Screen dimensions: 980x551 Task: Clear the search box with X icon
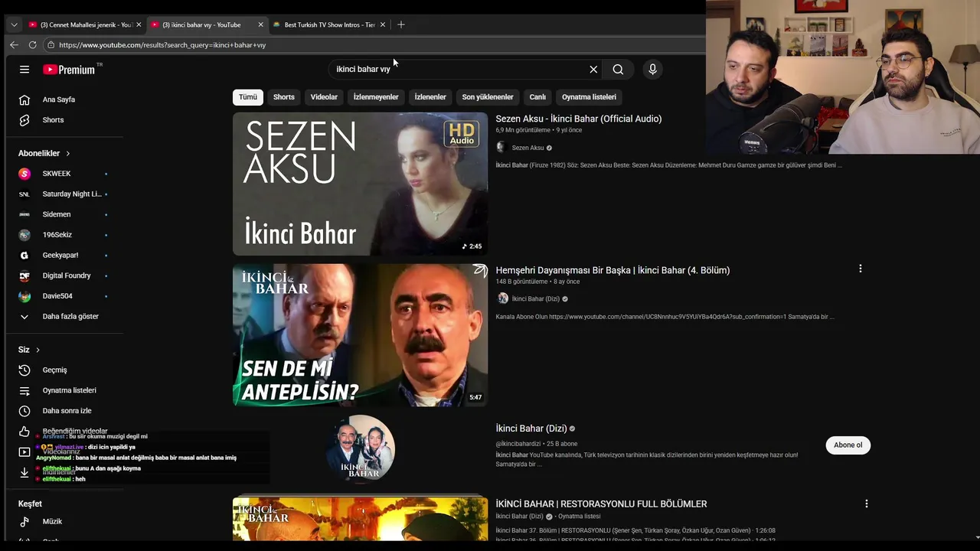point(593,70)
